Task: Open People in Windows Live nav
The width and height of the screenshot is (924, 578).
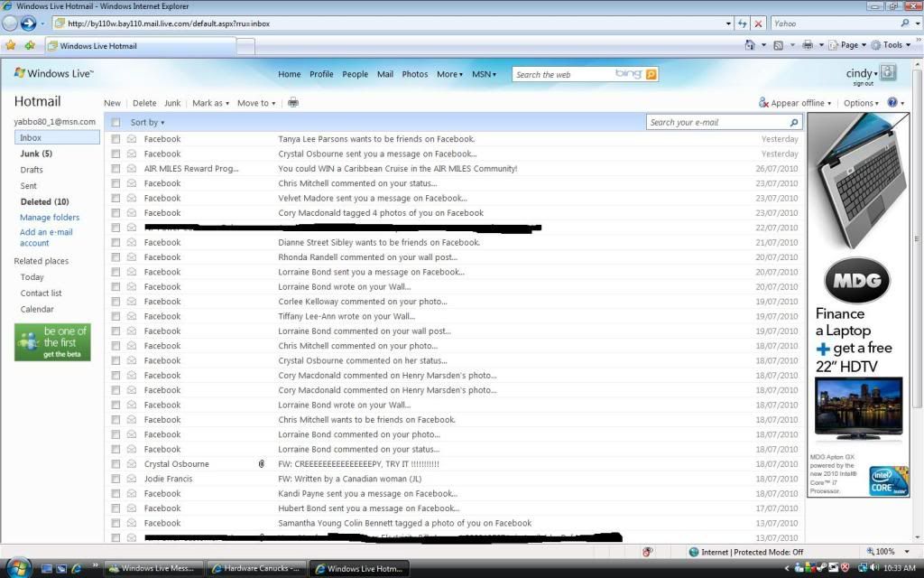Action: [355, 74]
